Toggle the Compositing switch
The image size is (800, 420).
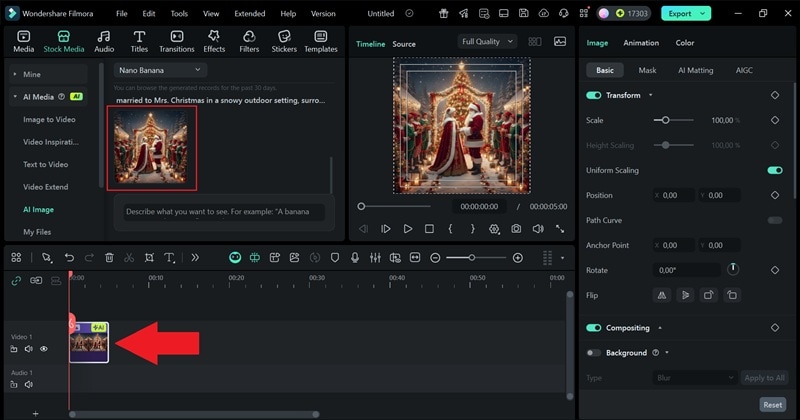coord(593,328)
